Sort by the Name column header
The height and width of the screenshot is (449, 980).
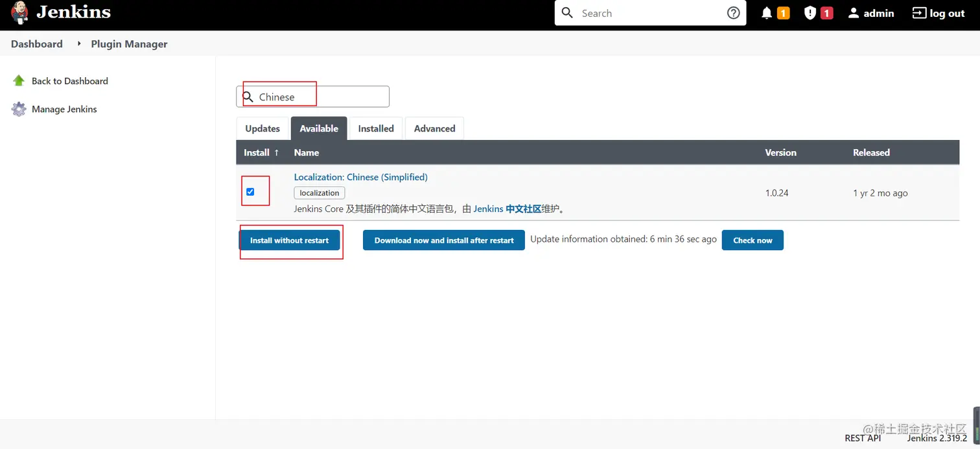pos(307,152)
